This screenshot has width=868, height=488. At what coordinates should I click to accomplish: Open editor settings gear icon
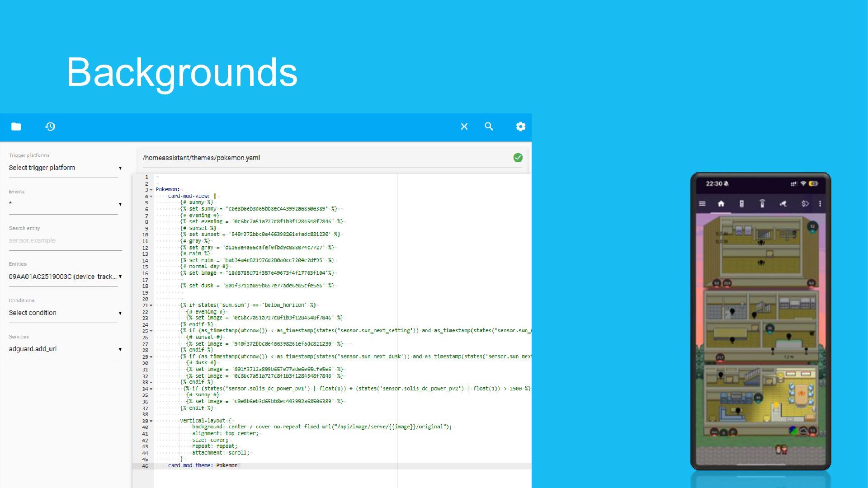click(x=521, y=127)
